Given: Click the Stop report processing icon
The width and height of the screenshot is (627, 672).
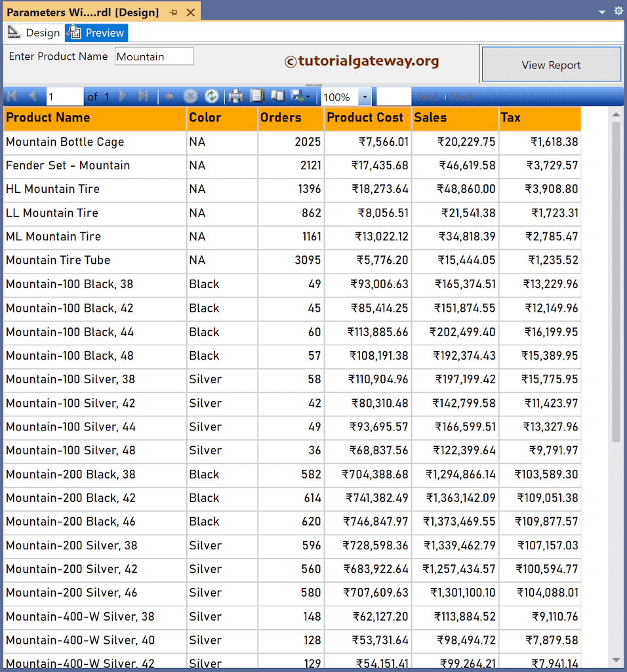Looking at the screenshot, I should 192,96.
